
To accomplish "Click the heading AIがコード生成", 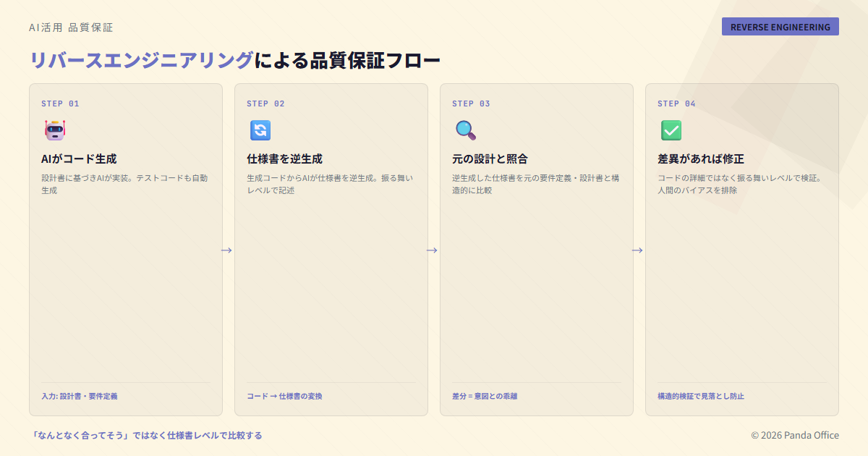I will (x=79, y=159).
